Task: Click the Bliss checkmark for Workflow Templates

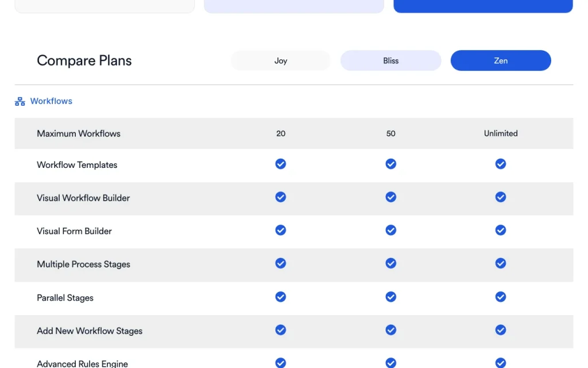Action: coord(390,164)
